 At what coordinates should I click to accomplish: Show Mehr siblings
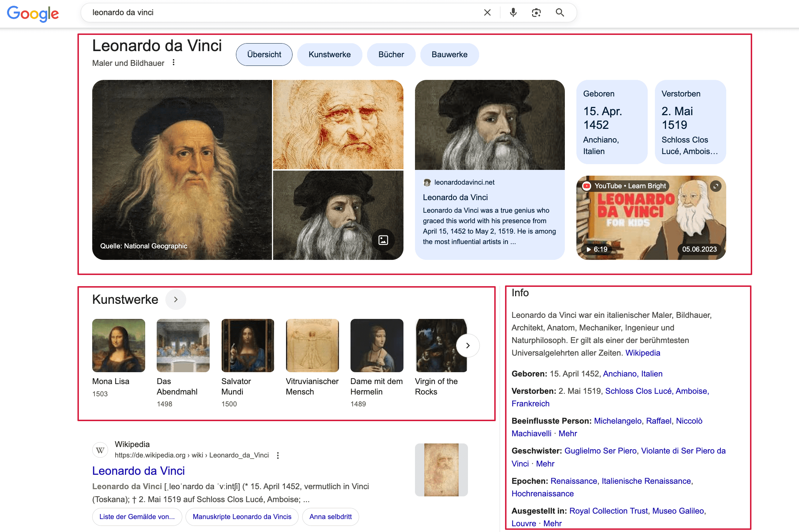[x=545, y=464]
